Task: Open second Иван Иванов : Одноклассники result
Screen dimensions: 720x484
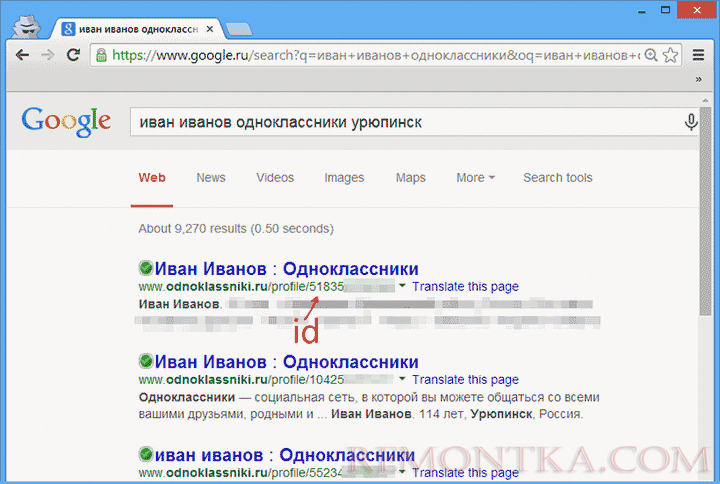Action: (x=287, y=362)
